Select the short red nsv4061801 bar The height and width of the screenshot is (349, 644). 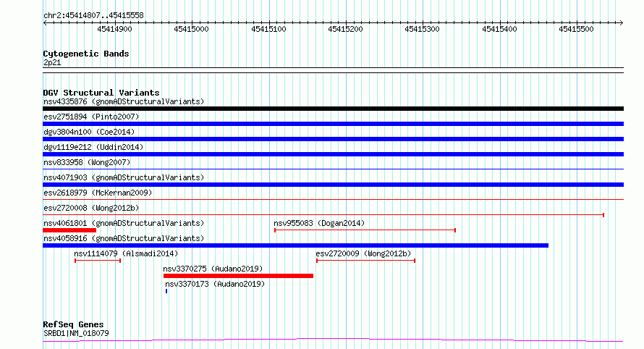pyautogui.click(x=69, y=230)
